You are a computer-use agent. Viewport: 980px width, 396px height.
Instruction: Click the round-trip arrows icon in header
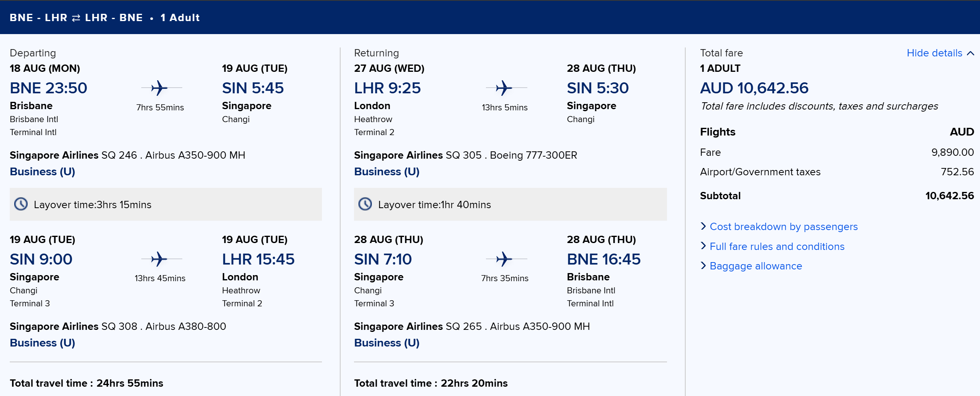[76, 18]
